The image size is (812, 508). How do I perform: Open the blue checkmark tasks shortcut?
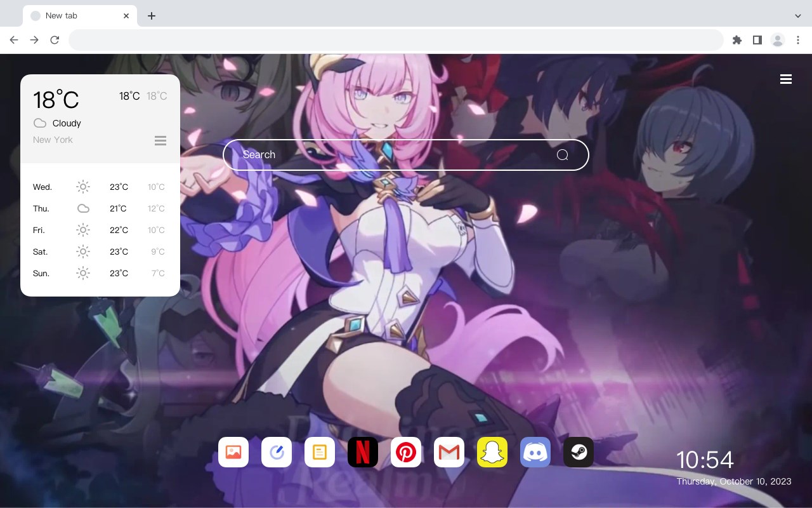(277, 452)
